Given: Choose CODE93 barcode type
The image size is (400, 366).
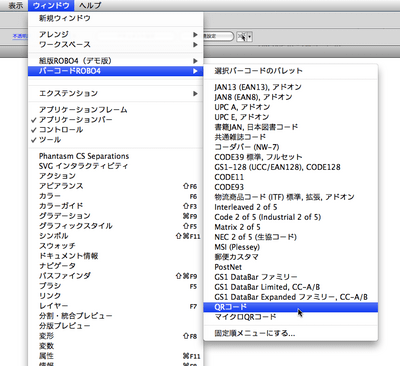Looking at the screenshot, I should coord(291,187).
